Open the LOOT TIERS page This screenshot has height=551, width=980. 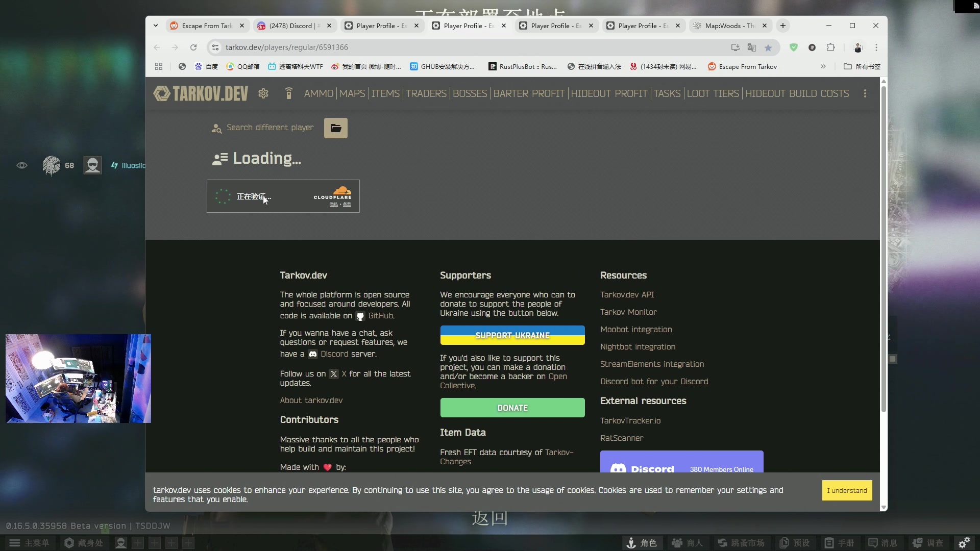(713, 93)
